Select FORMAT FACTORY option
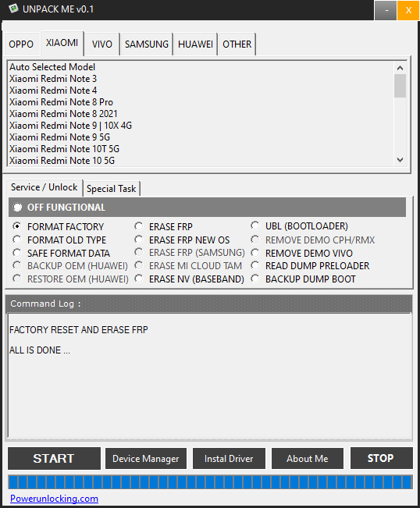This screenshot has width=420, height=508. (17, 226)
